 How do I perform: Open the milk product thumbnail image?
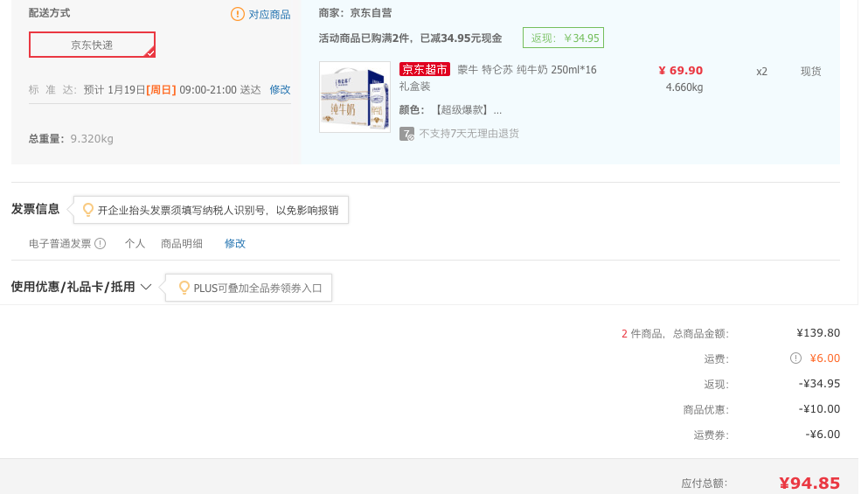click(x=355, y=97)
